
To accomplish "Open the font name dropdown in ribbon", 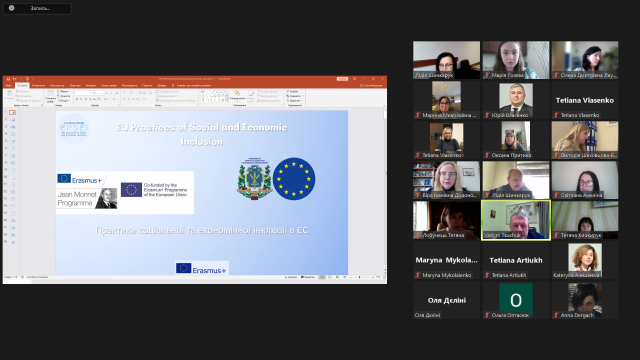I will (84, 93).
